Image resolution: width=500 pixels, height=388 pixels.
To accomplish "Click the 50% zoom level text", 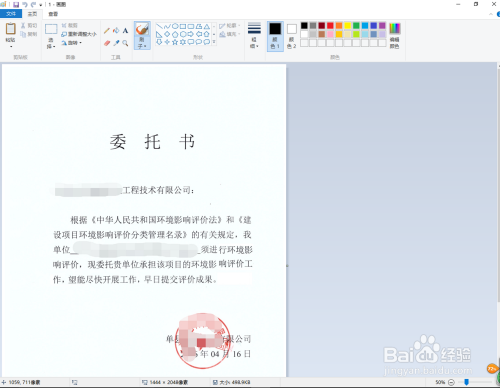I will point(440,382).
